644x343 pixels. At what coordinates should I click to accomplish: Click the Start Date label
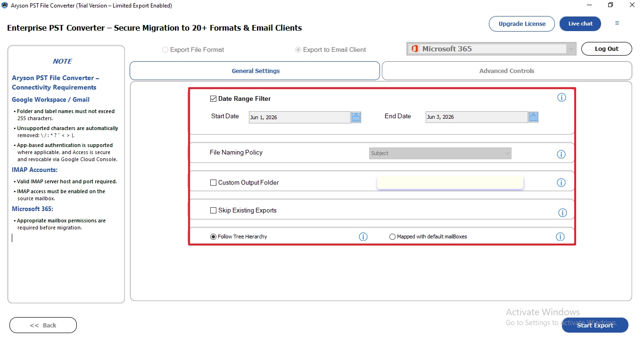pos(225,116)
